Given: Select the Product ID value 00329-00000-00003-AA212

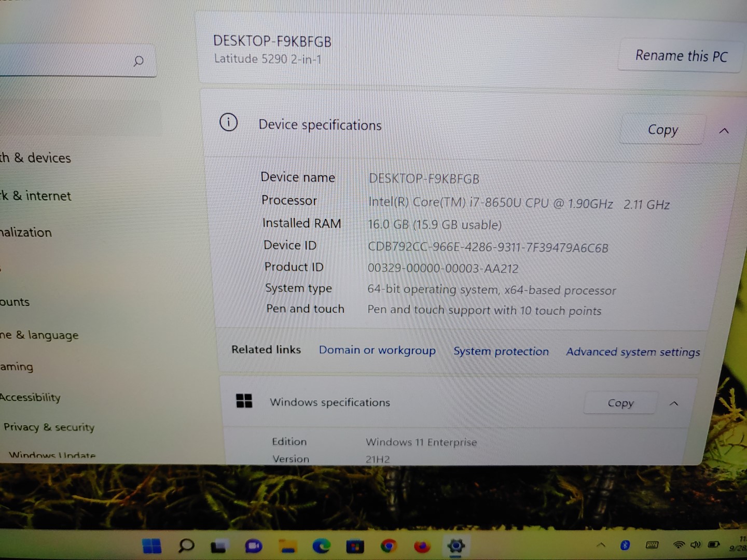Looking at the screenshot, I should (x=443, y=268).
